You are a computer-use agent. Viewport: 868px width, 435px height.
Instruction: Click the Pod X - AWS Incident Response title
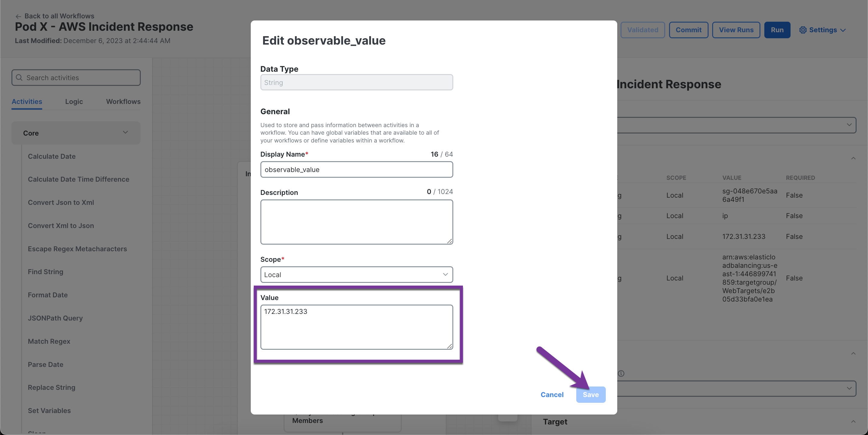click(104, 27)
